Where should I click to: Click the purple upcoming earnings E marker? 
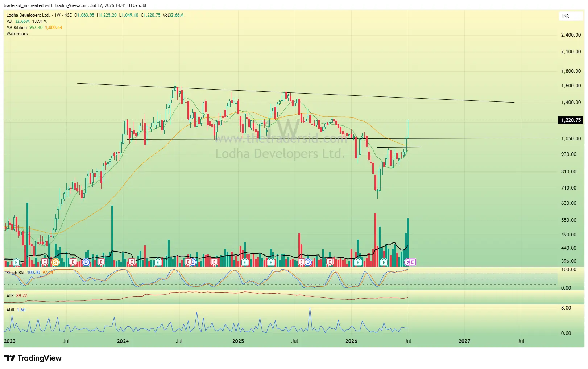pyautogui.click(x=412, y=262)
